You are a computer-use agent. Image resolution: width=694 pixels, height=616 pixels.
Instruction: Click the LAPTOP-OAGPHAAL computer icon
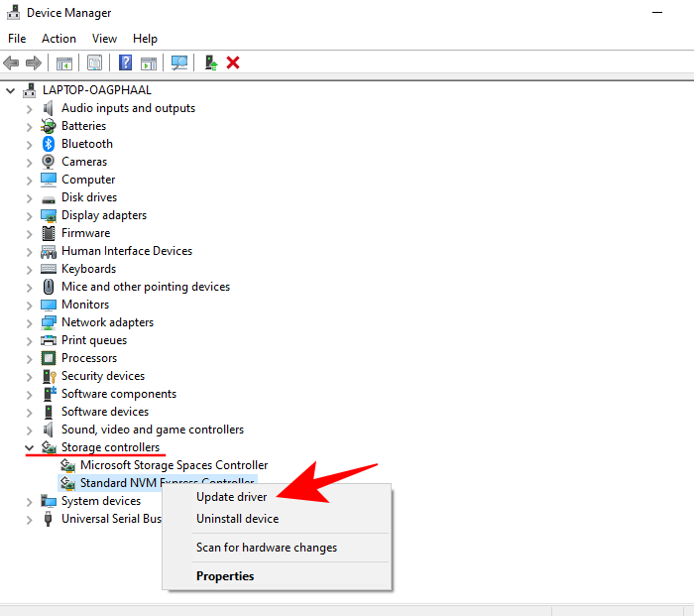point(30,90)
